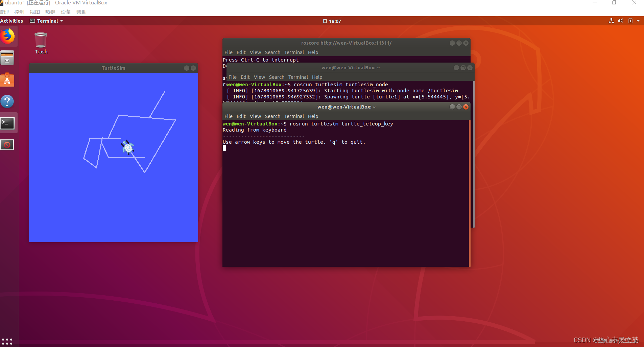
Task: Minimize the roscore terminal window
Action: pyautogui.click(x=452, y=43)
